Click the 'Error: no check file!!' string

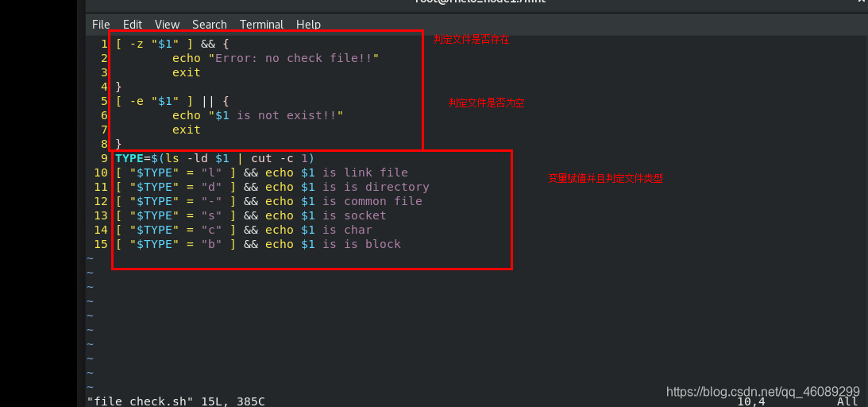coord(293,58)
